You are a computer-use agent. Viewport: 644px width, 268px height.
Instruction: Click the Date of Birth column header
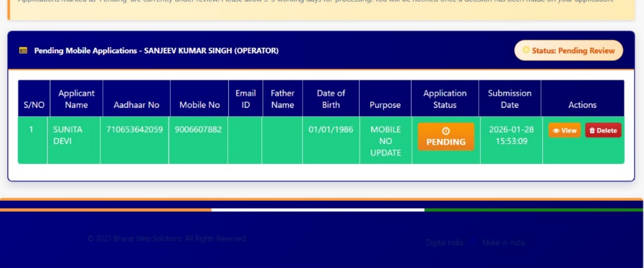tap(331, 98)
